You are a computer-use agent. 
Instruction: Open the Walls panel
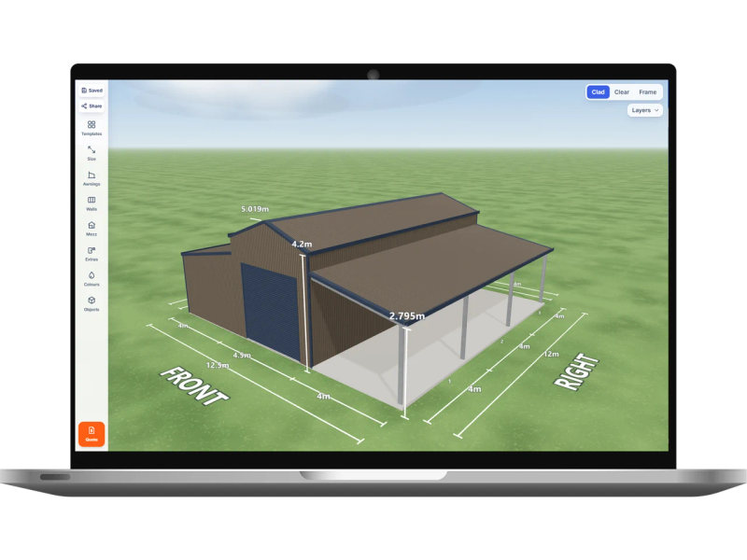point(92,203)
